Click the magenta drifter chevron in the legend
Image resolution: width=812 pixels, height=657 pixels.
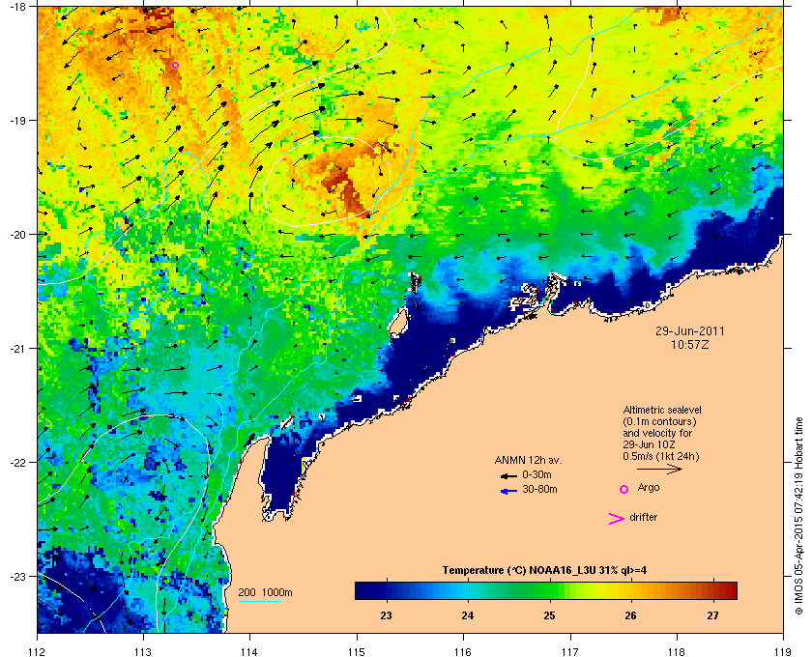617,519
